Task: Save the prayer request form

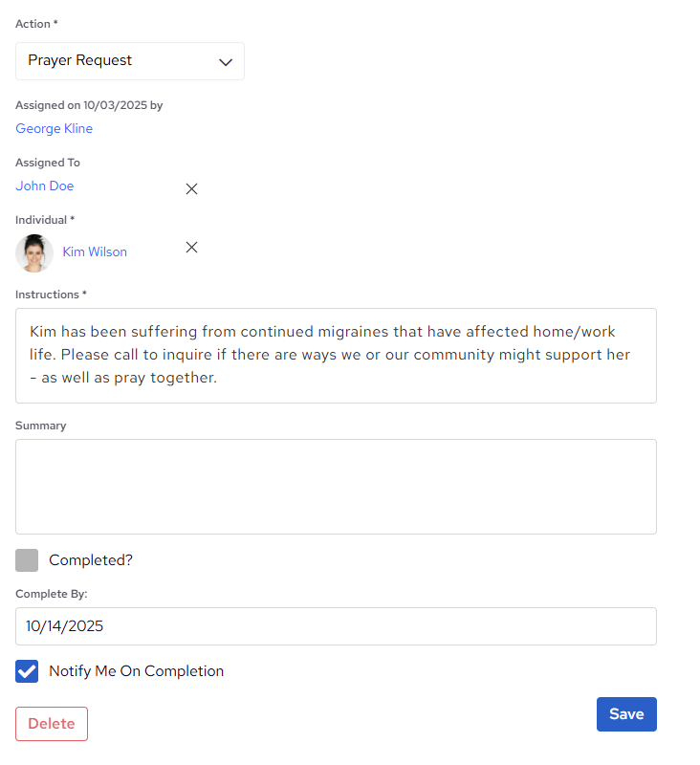Action: (626, 714)
